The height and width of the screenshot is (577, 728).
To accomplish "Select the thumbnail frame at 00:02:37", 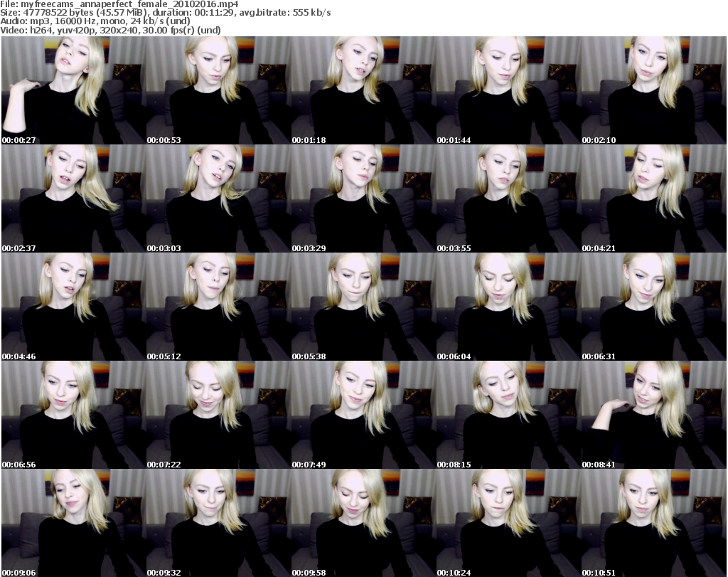I will click(x=74, y=198).
